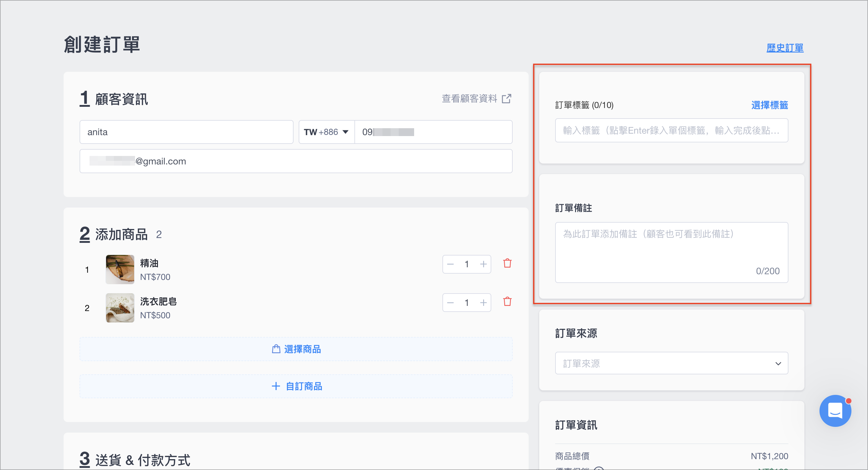Expand the TW +886 country code dropdown
The height and width of the screenshot is (470, 868).
[x=326, y=132]
